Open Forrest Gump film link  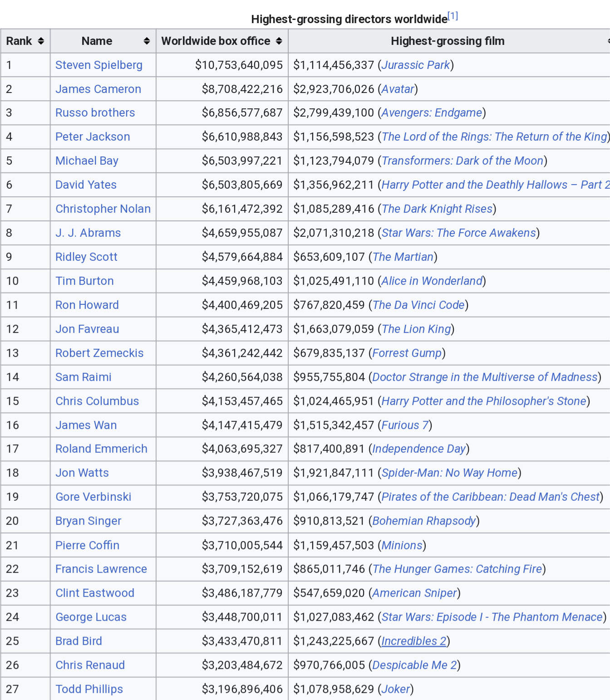407,353
